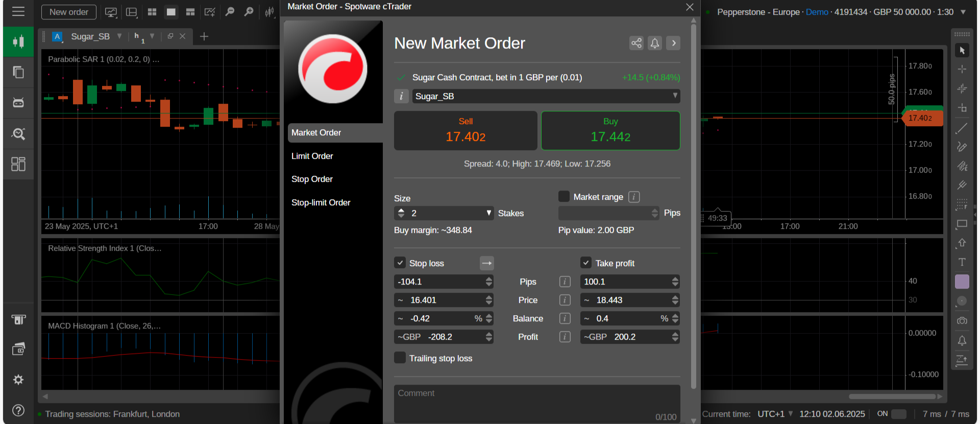Image resolution: width=980 pixels, height=424 pixels.
Task: Disable the Stop loss checkbox
Action: click(400, 263)
